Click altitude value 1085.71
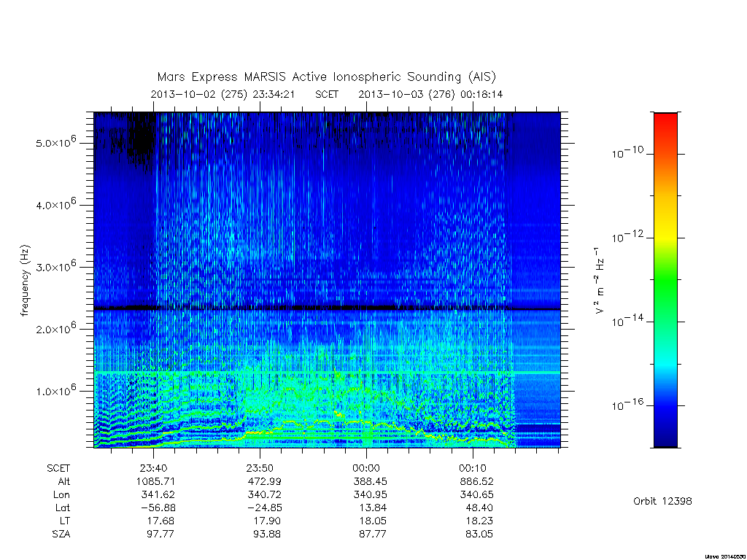 pos(156,481)
